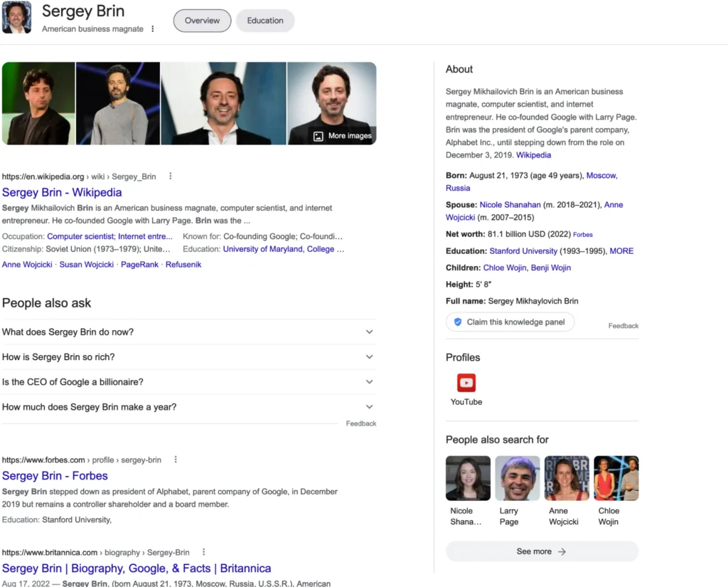
Task: Click the More images picture icon
Action: (x=318, y=136)
